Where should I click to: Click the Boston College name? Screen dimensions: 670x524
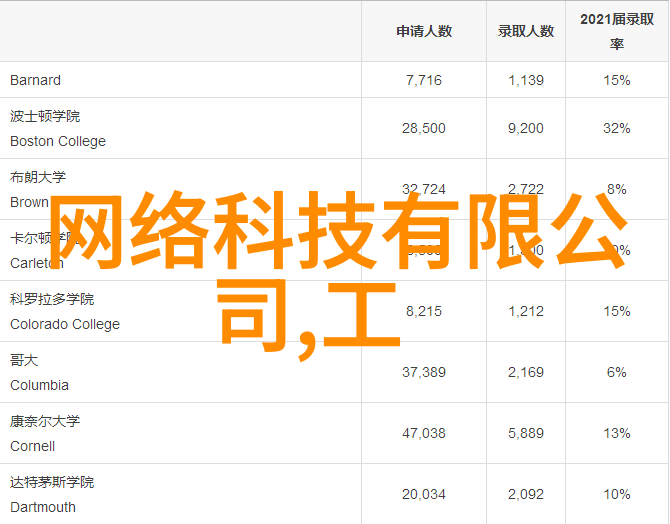coord(58,141)
